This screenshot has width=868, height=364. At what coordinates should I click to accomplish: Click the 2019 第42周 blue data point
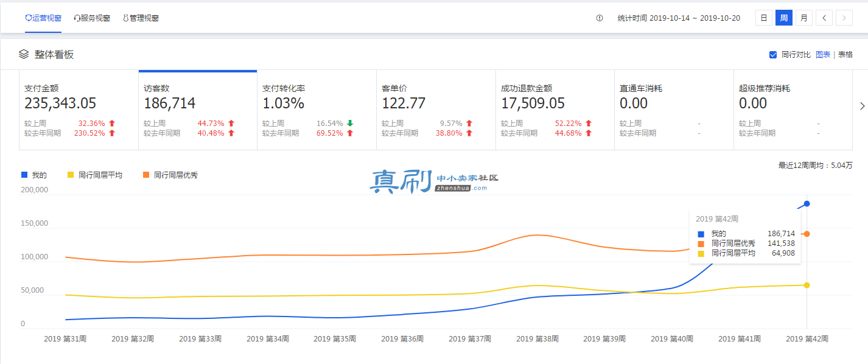pos(807,204)
